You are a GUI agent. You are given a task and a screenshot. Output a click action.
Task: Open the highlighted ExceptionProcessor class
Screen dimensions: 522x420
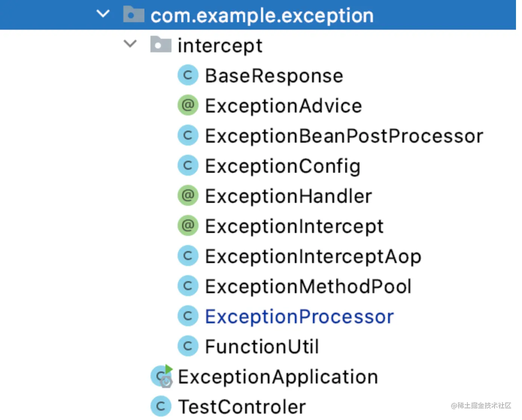coord(299,317)
